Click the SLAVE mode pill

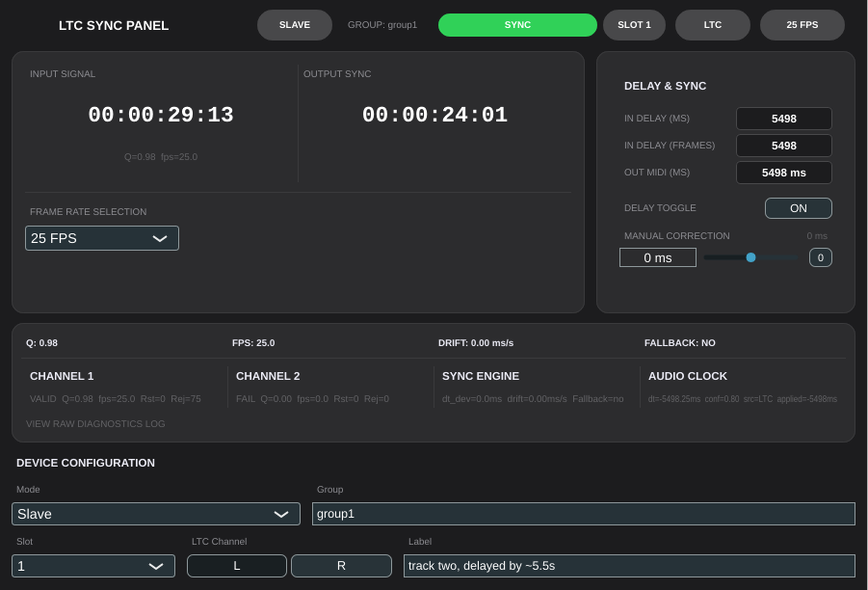coord(295,25)
